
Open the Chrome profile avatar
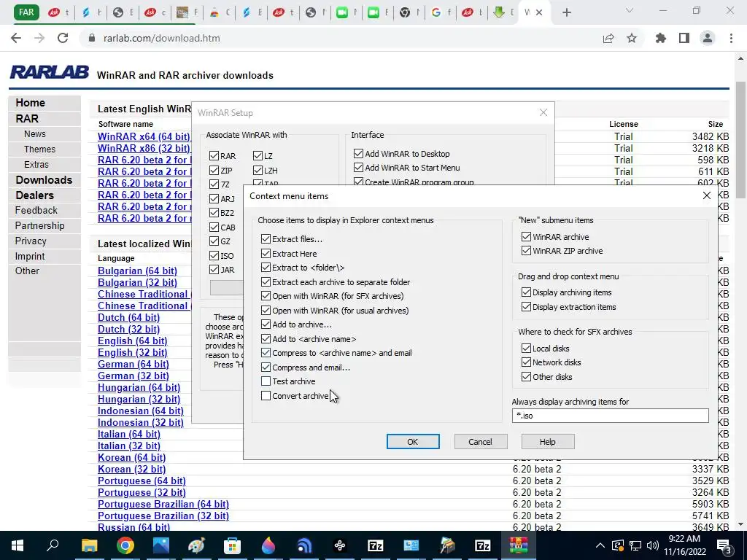tap(708, 38)
